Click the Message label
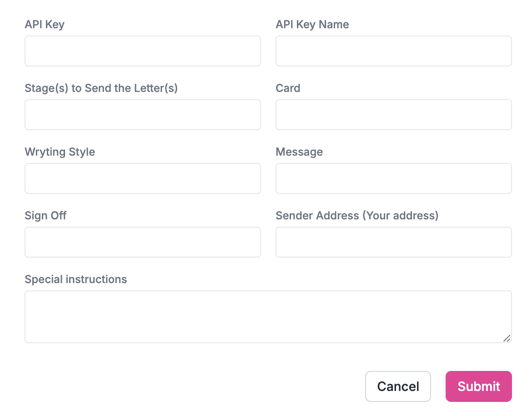The height and width of the screenshot is (416, 532). (x=299, y=152)
